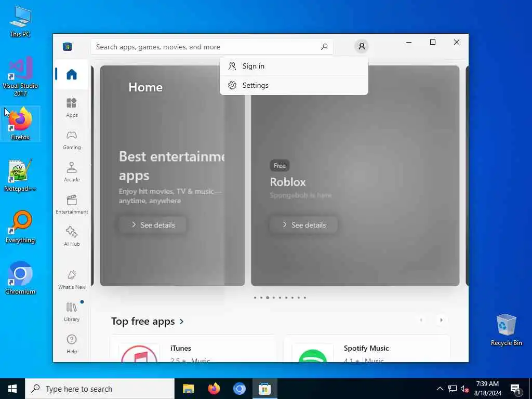532x399 pixels.
Task: Click the Store search field
Action: (x=212, y=47)
